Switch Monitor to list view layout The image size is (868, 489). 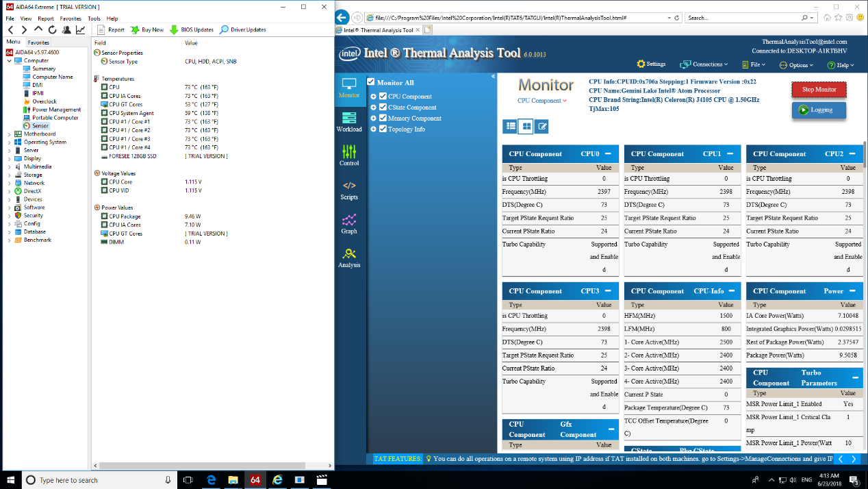pos(509,126)
